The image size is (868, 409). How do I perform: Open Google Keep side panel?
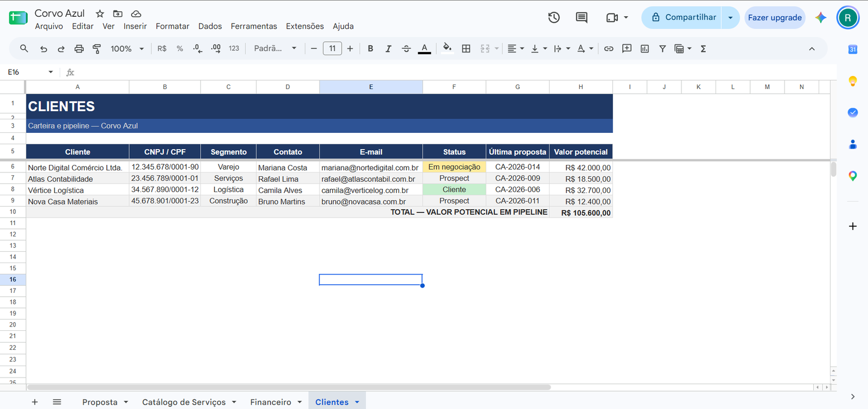[x=853, y=81]
